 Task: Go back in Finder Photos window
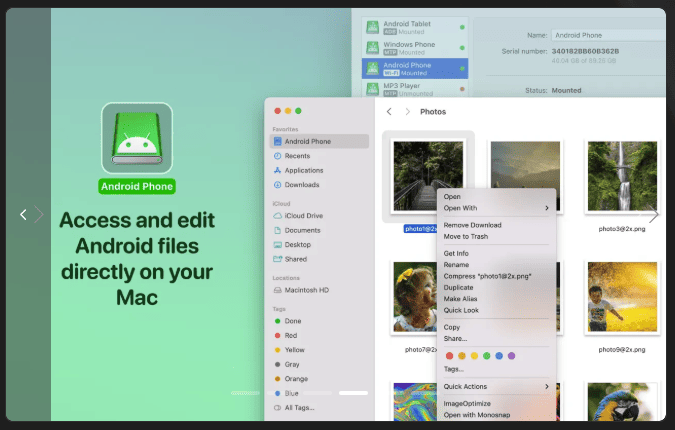(389, 111)
